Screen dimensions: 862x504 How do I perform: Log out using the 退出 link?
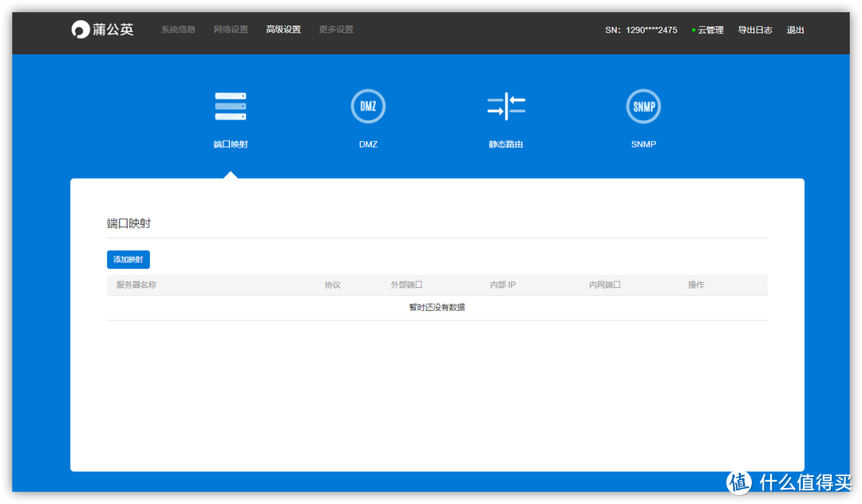(795, 30)
